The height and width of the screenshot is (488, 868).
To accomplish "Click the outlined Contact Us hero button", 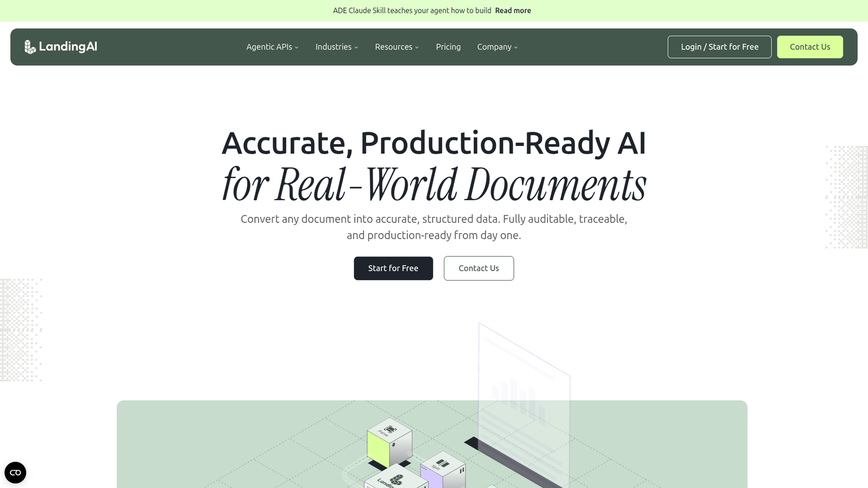I will pyautogui.click(x=478, y=268).
